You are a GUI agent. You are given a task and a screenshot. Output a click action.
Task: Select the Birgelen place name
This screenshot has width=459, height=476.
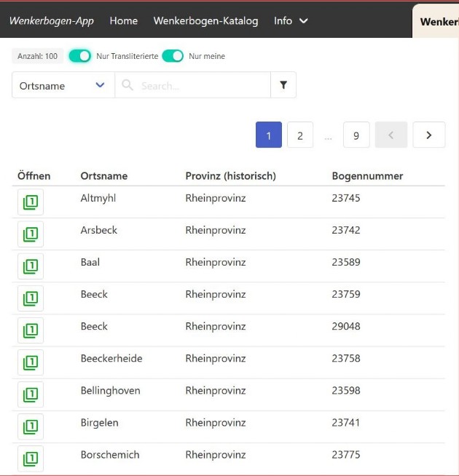coord(99,423)
